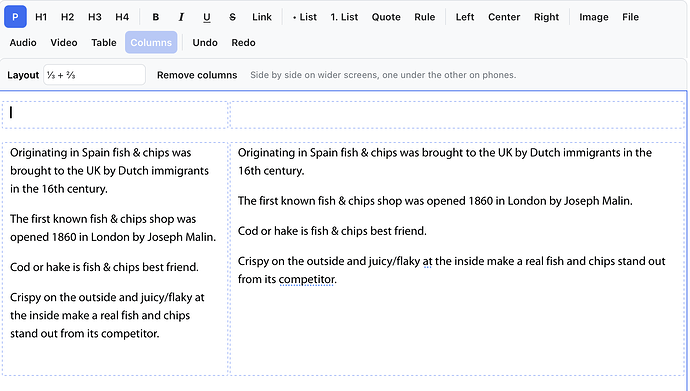The height and width of the screenshot is (391, 690).
Task: Apply H3 heading style
Action: [x=95, y=17]
